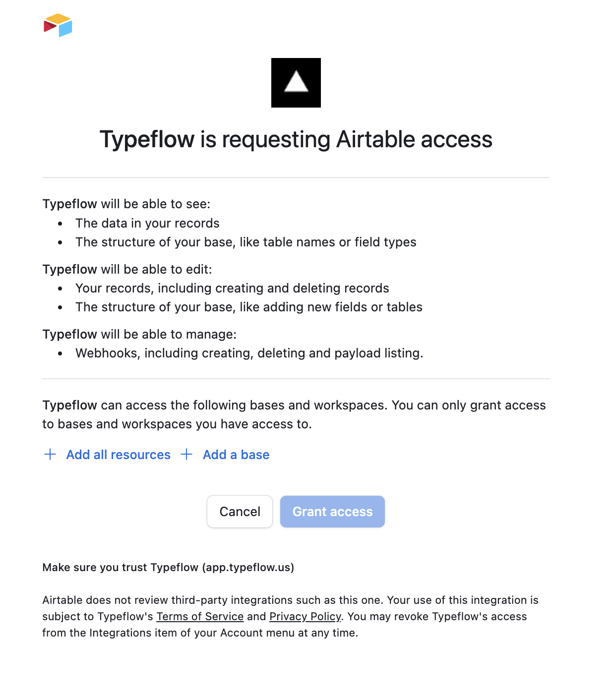The height and width of the screenshot is (700, 612).
Task: Click the plus icon beside Add all resources
Action: tap(50, 455)
